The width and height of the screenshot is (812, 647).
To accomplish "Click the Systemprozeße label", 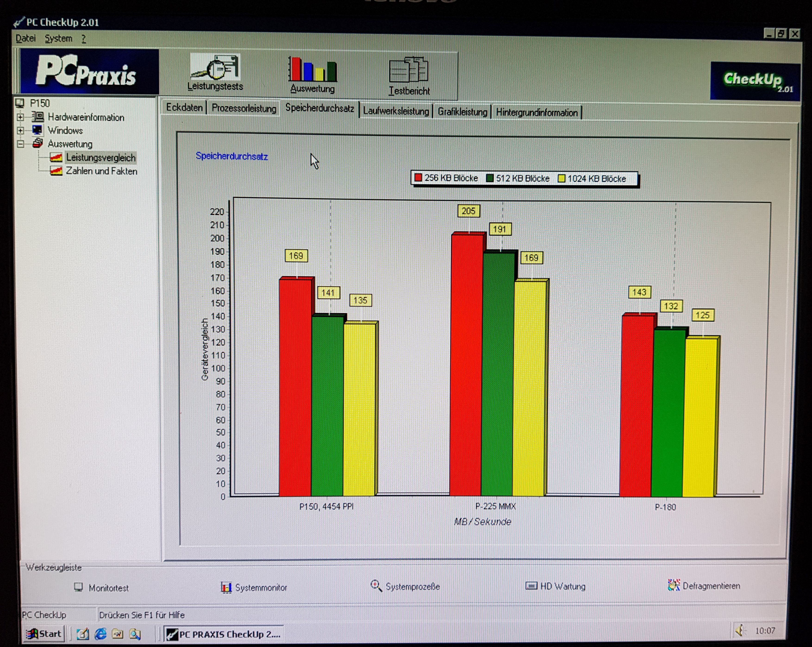I will click(x=413, y=586).
